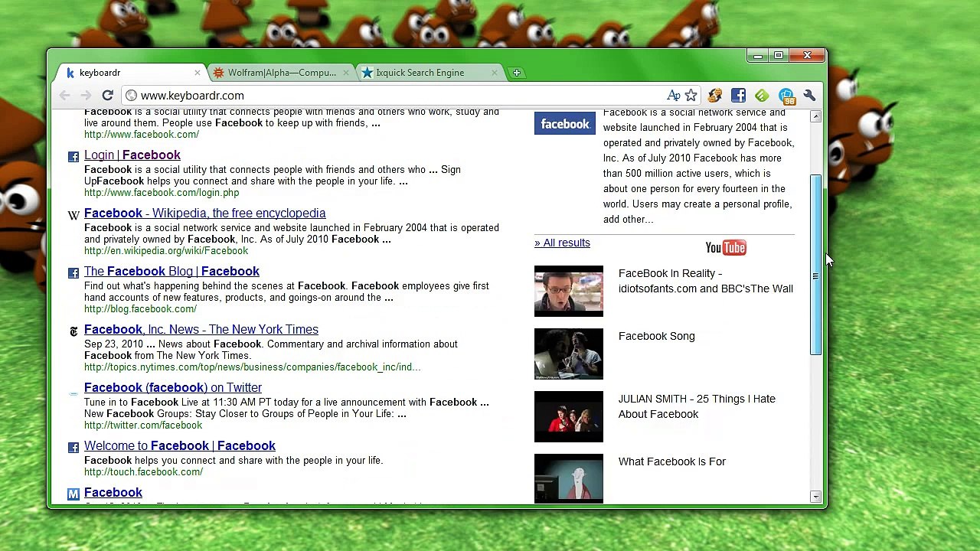Close the Ixquick Search Engine tab

[494, 73]
